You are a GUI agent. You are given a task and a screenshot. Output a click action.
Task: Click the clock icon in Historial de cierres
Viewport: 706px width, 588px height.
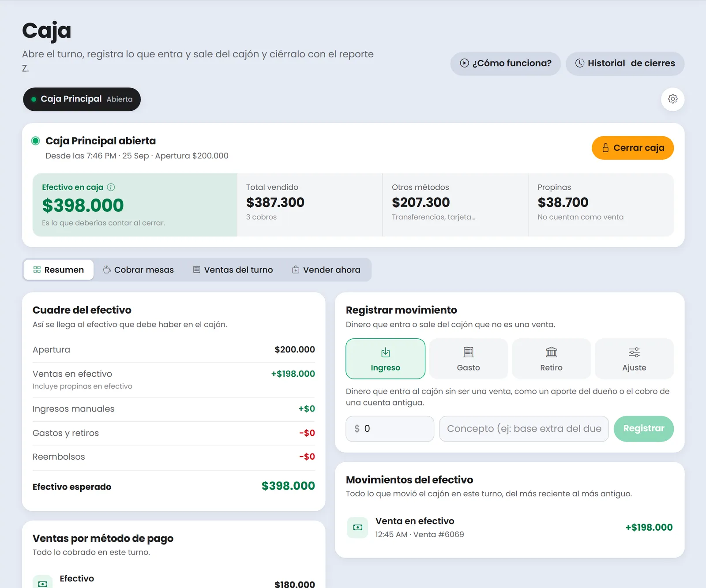coord(580,63)
